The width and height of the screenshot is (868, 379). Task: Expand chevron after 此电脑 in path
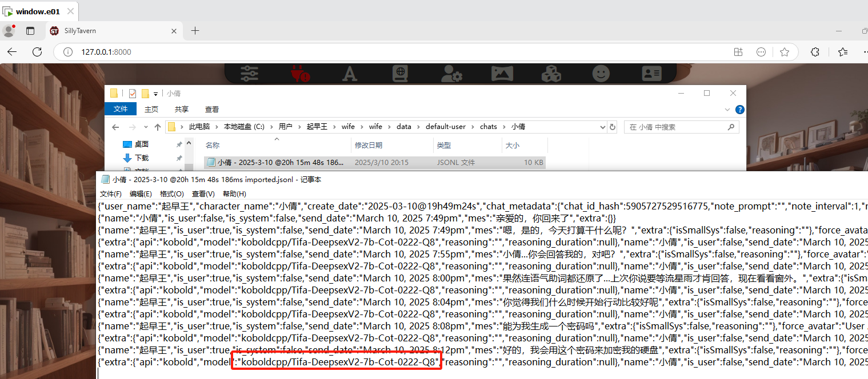click(x=217, y=127)
